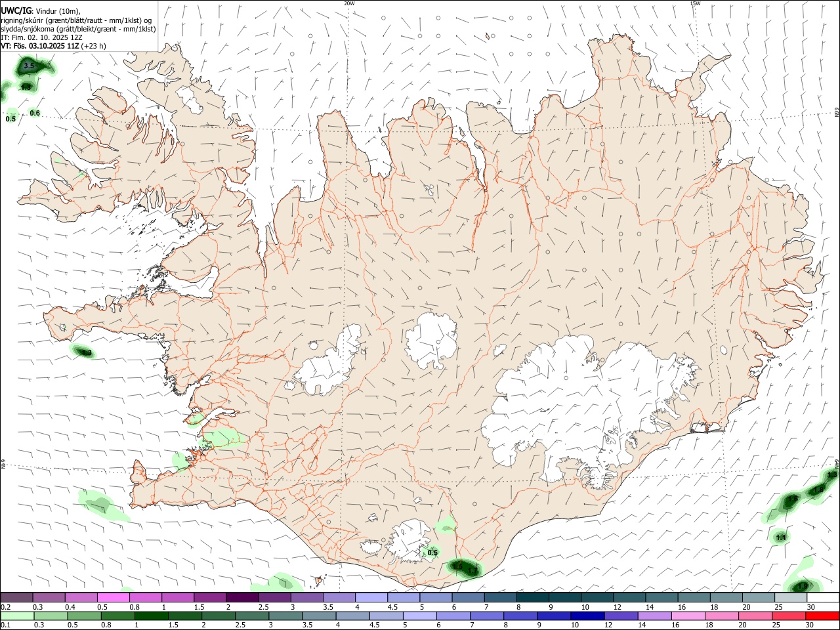Screen dimensions: 840x630
Task: Click the bright red 30 mm rain swatch
Action: [822, 616]
